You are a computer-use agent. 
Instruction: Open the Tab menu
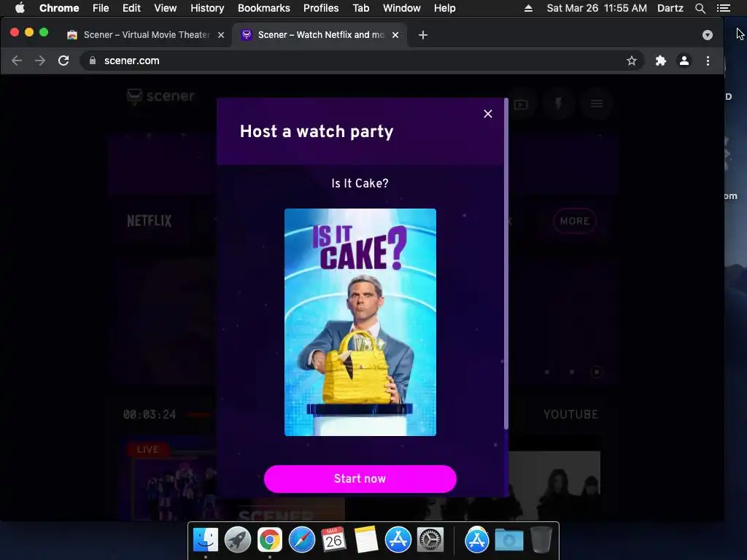(360, 8)
